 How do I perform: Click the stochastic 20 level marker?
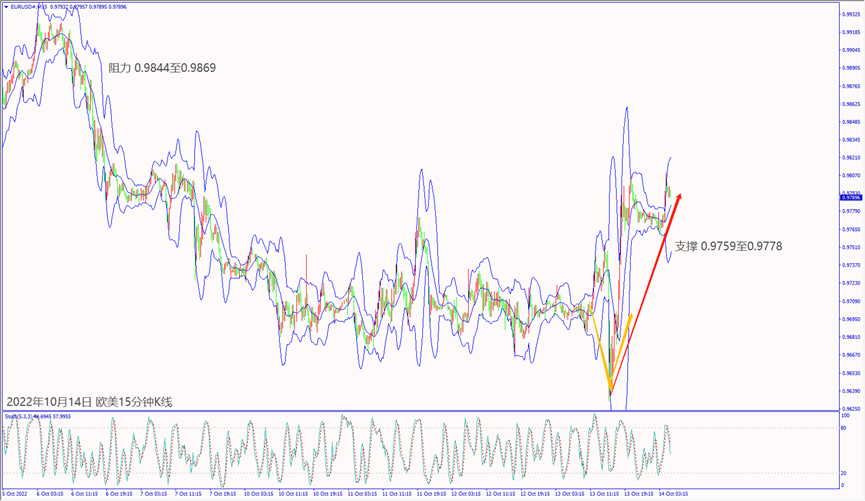click(844, 473)
